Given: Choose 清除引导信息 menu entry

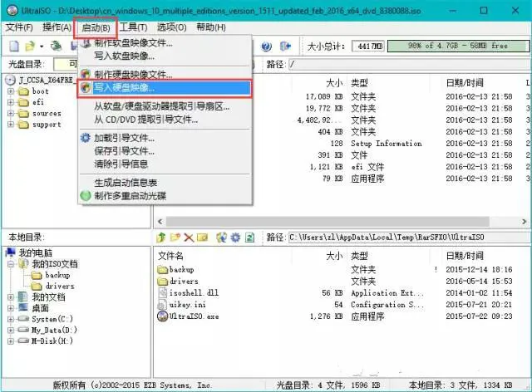Looking at the screenshot, I should (x=165, y=164).
